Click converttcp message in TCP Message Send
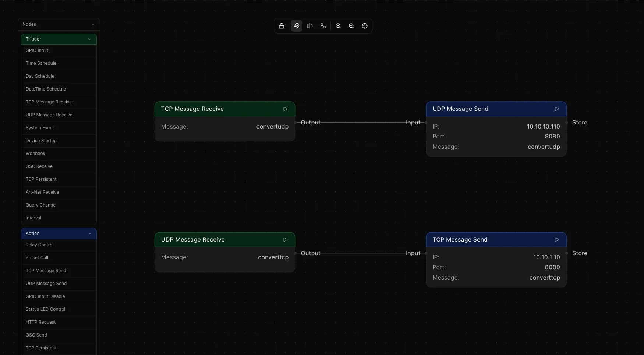The height and width of the screenshot is (355, 644). pyautogui.click(x=545, y=278)
